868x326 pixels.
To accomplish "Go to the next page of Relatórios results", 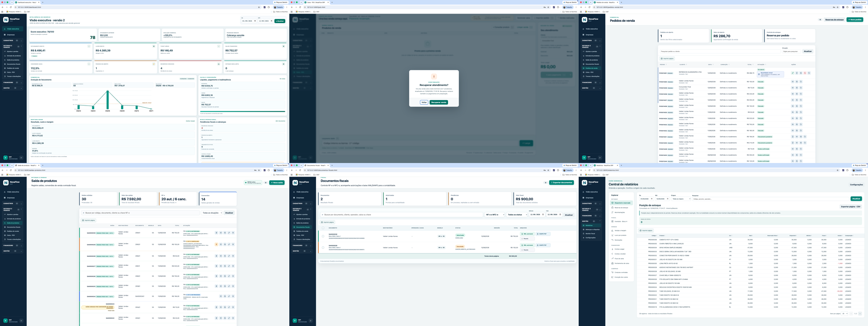I will [x=860, y=313].
